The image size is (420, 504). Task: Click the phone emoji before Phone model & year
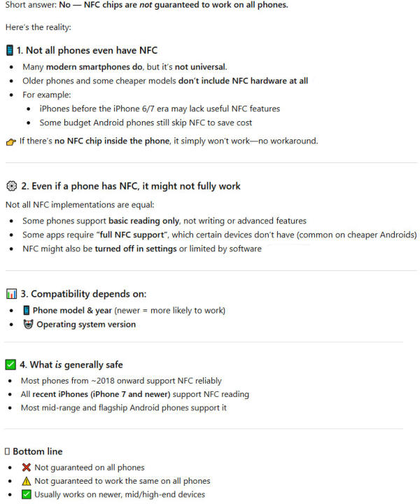coord(27,311)
